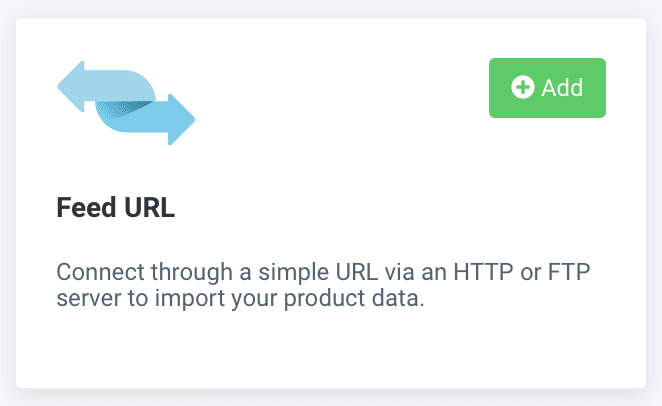Select the "Feed URL" heading

click(116, 211)
